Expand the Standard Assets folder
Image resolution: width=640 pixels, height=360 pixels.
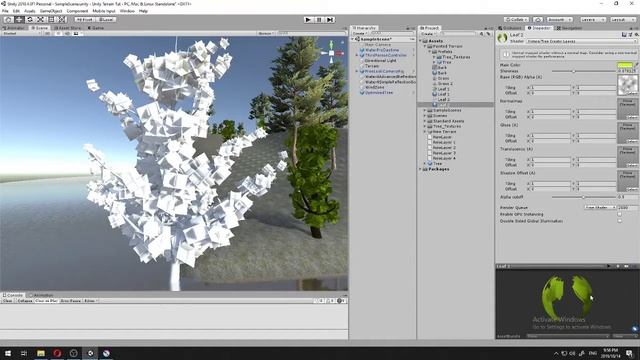(x=425, y=121)
